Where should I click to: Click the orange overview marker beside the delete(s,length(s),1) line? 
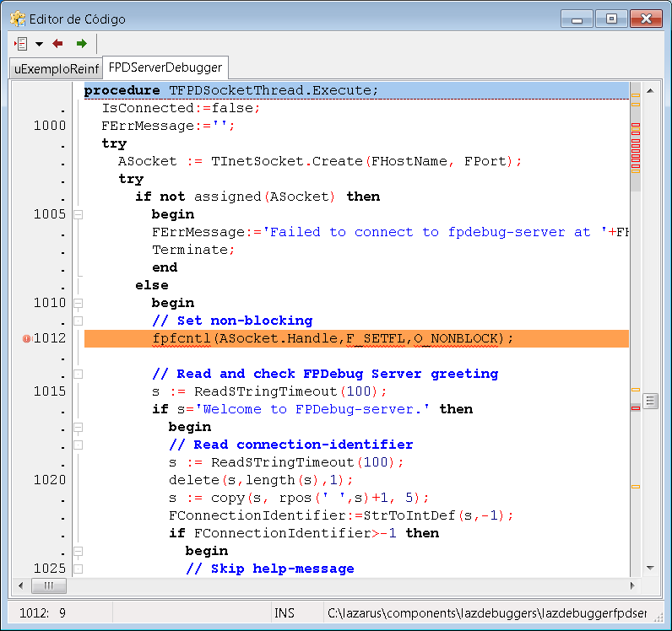point(636,487)
